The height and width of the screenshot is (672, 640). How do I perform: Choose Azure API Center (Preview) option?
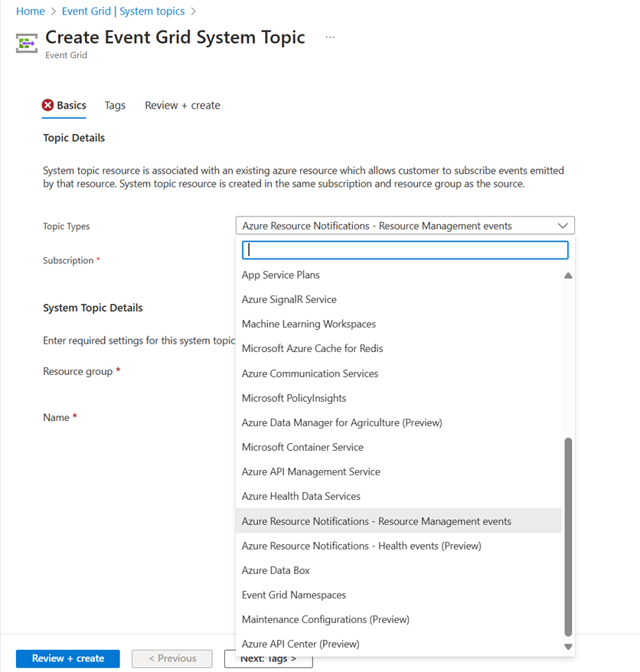(300, 644)
